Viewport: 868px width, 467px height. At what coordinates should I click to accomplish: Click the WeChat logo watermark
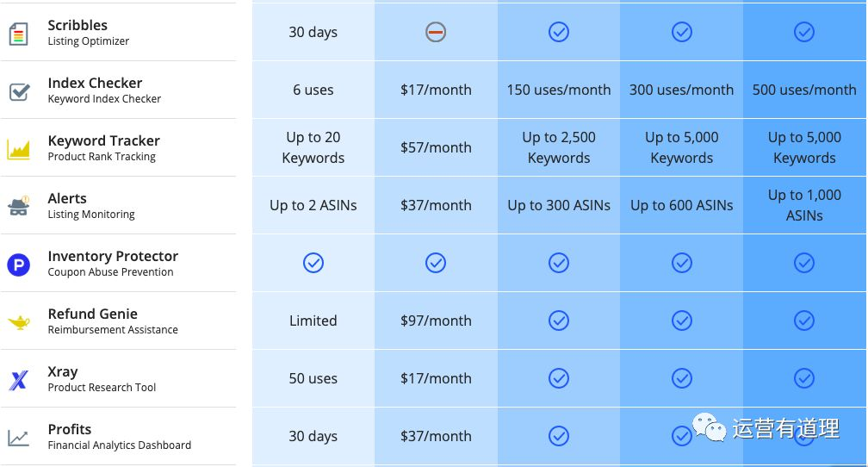click(709, 427)
